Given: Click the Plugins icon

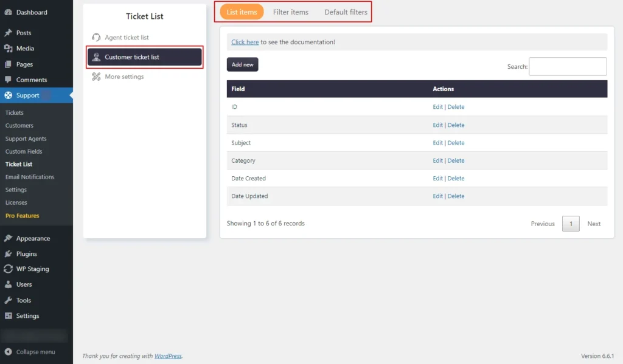Looking at the screenshot, I should [9, 253].
